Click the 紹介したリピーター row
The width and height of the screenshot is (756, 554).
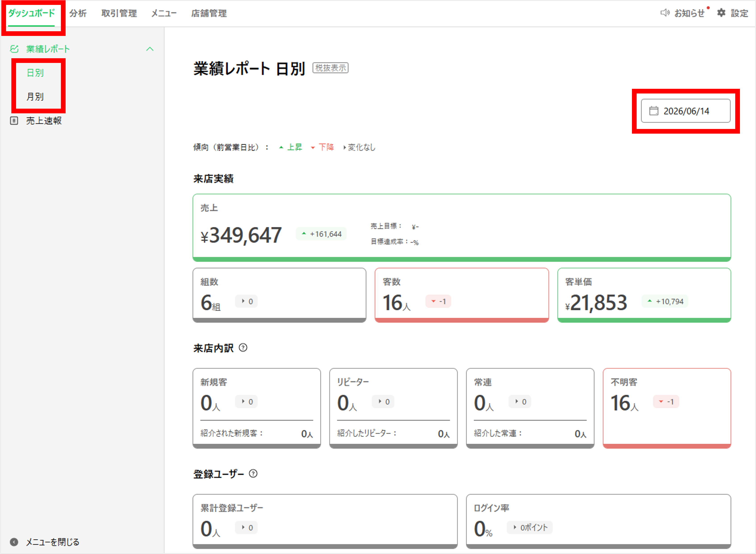pyautogui.click(x=393, y=433)
